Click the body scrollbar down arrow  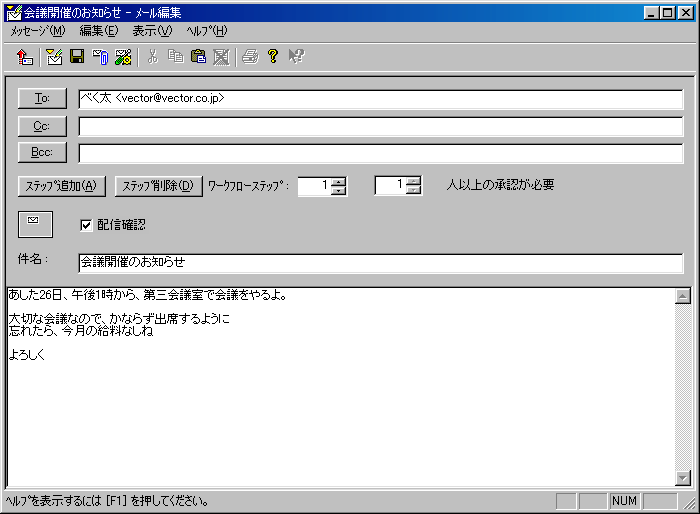point(683,478)
